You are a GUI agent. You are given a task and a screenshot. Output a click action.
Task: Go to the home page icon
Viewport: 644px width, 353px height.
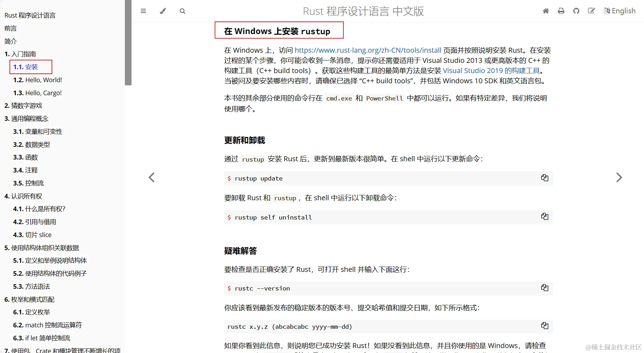click(x=546, y=11)
